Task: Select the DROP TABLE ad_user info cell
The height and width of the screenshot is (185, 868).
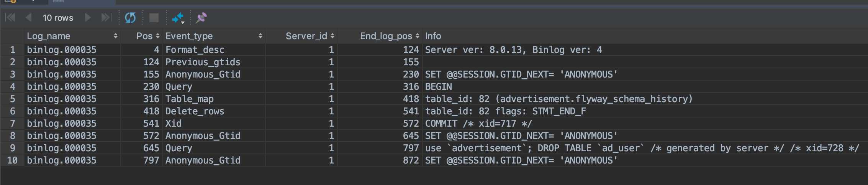Action: 642,148
